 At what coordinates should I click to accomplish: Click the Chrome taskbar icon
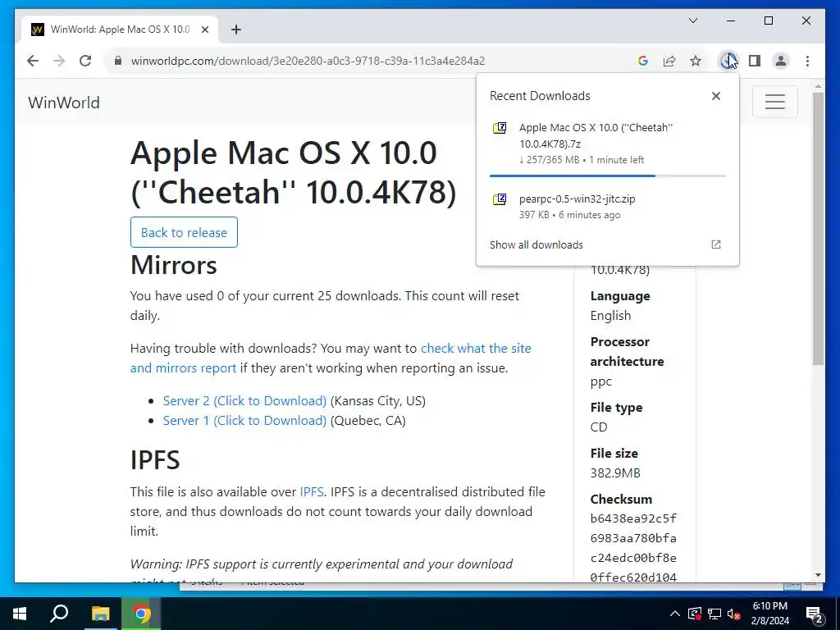coord(141,614)
